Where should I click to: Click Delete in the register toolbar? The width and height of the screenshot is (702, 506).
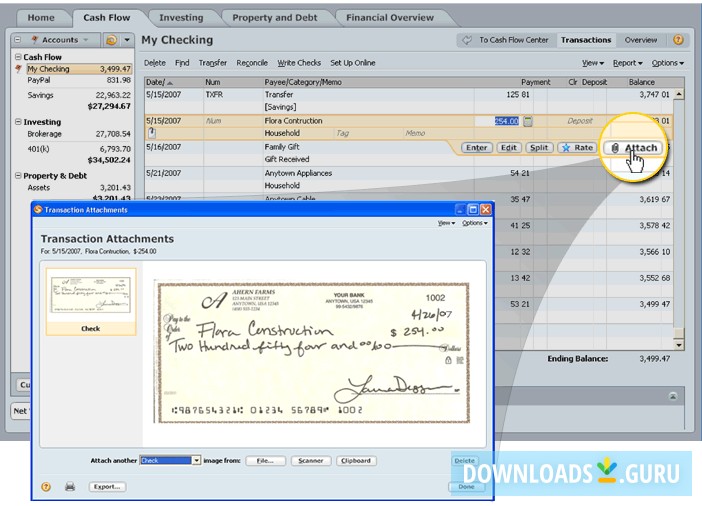pyautogui.click(x=154, y=63)
